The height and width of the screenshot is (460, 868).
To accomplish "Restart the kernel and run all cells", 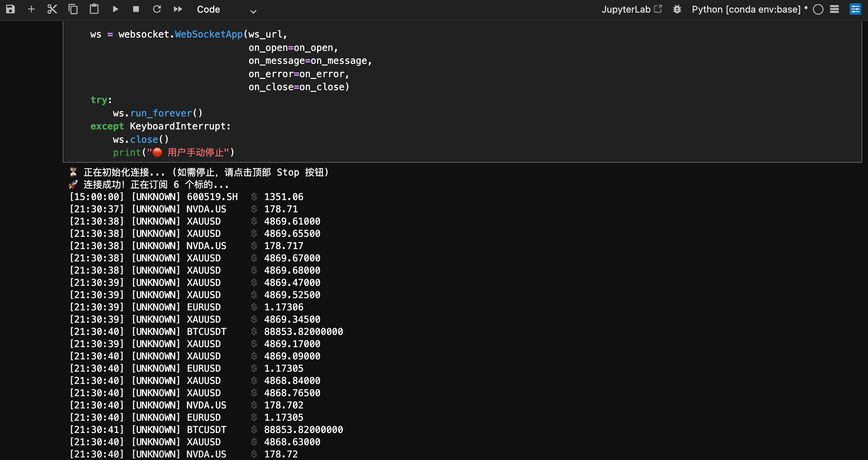I will pos(178,9).
